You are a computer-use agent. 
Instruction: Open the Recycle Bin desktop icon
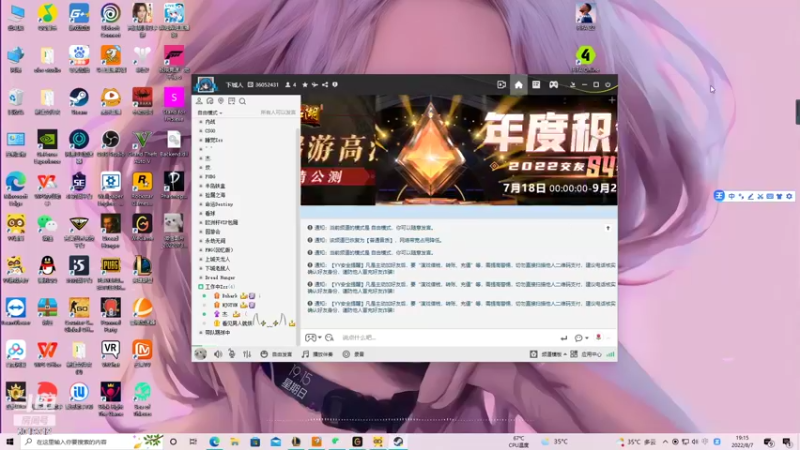click(x=15, y=102)
